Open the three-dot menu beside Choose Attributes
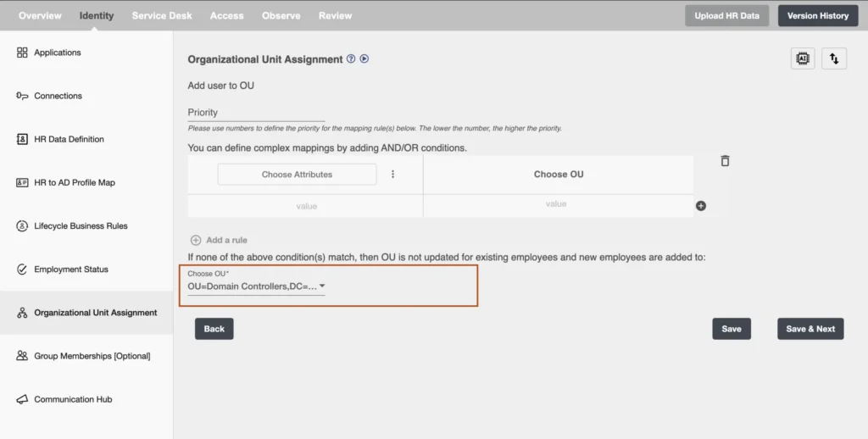 [x=392, y=175]
